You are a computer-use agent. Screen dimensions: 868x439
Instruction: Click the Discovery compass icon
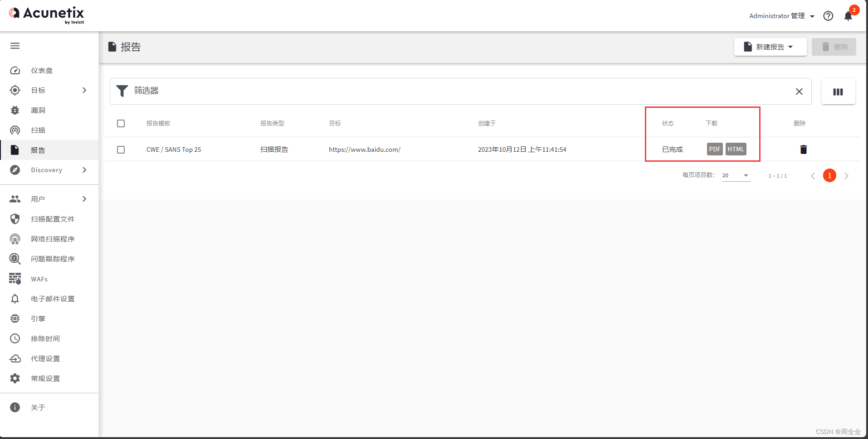pyautogui.click(x=15, y=170)
